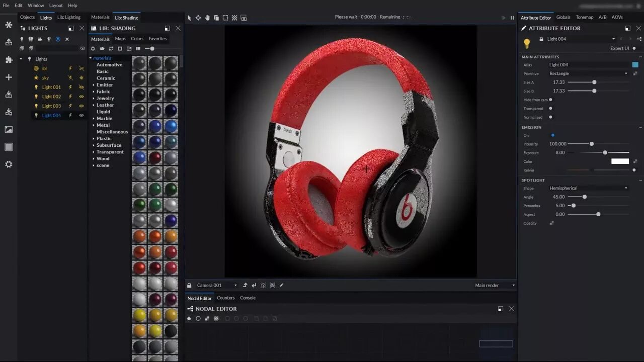Select the arrow pointer tool in viewport toolbar
The width and height of the screenshot is (644, 362).
click(x=189, y=18)
